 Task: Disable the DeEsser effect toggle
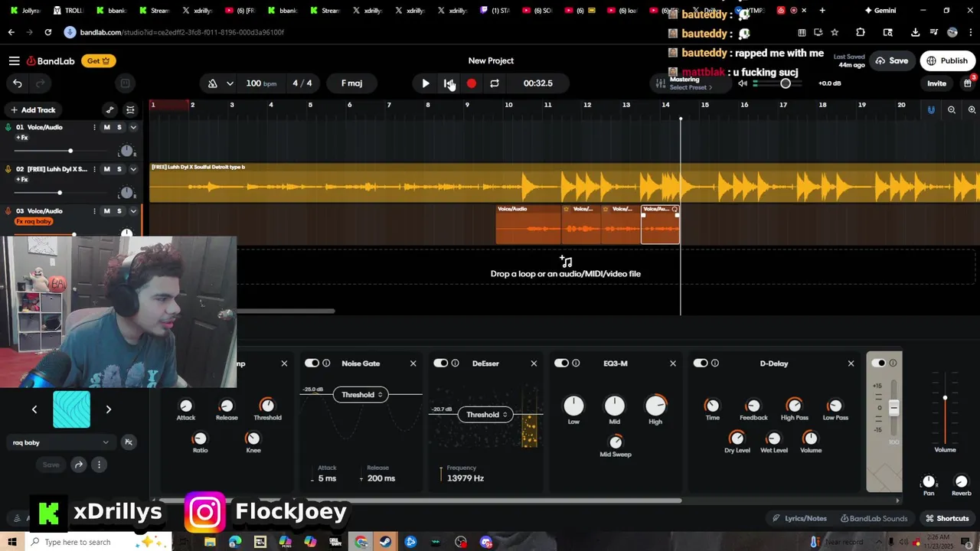coord(440,364)
